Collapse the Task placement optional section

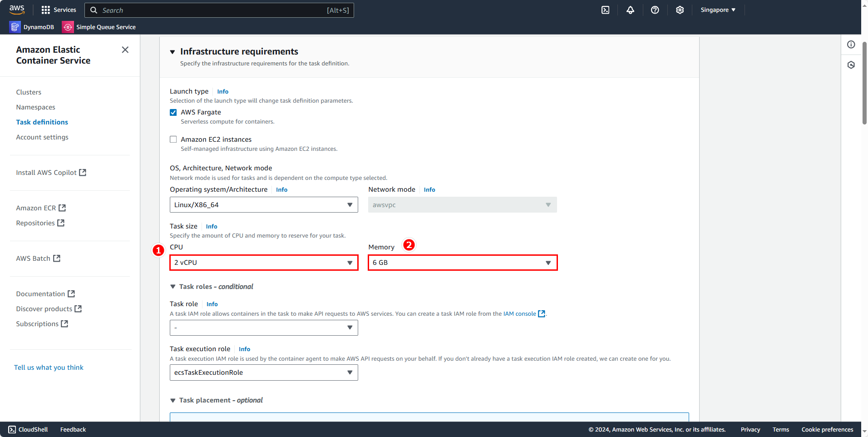(x=173, y=400)
